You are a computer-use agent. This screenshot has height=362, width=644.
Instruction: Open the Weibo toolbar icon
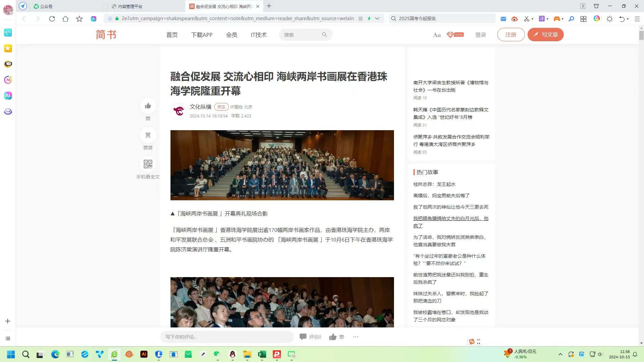514,19
